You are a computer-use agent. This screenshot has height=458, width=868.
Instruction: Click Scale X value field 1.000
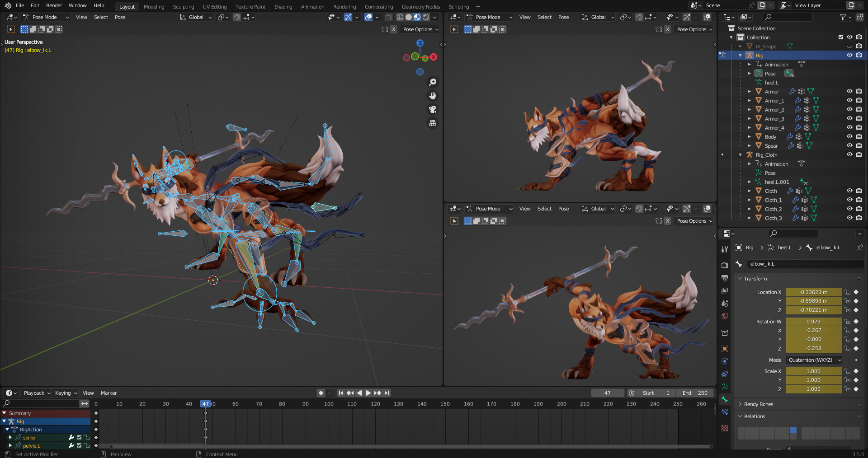pos(814,371)
